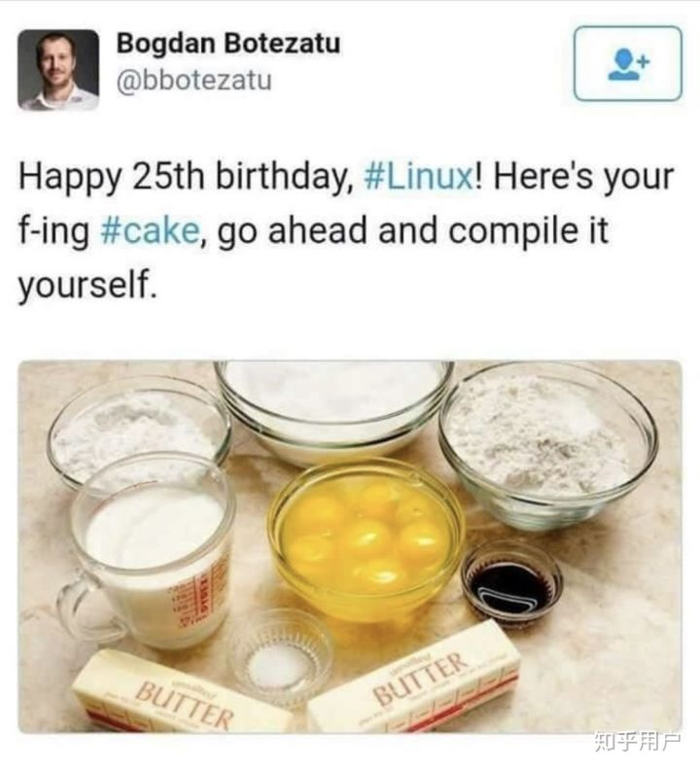The image size is (700, 766).
Task: Select the tweet text 'compile it yourself'
Action: point(313,257)
